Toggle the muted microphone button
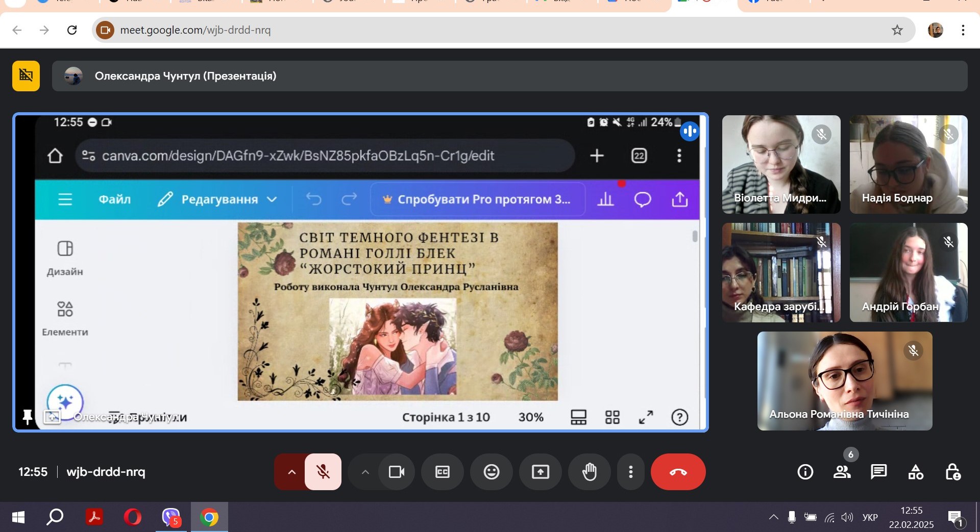Image resolution: width=980 pixels, height=532 pixels. click(x=323, y=472)
